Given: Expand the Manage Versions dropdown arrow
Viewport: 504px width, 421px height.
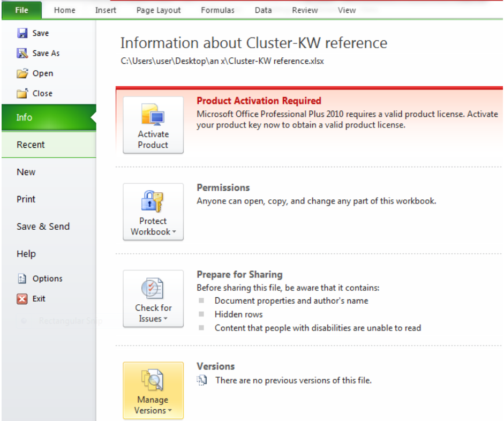Looking at the screenshot, I should click(x=170, y=410).
